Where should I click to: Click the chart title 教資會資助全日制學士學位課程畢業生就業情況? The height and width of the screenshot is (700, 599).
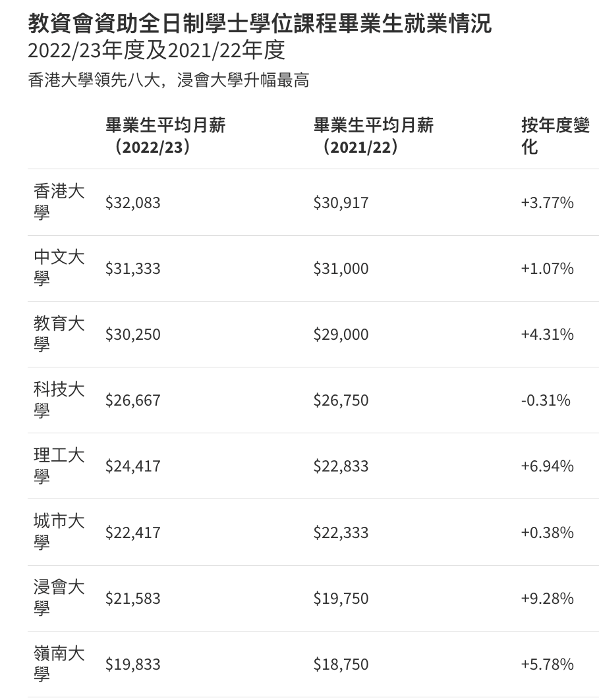(260, 23)
